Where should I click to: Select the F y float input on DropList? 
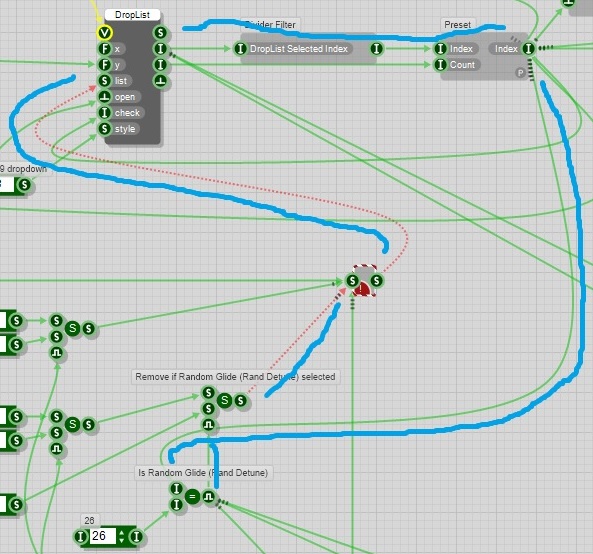pyautogui.click(x=104, y=65)
